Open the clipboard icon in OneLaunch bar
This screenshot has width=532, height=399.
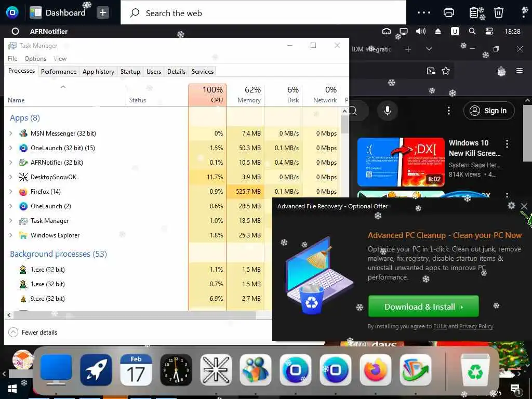pos(474,12)
